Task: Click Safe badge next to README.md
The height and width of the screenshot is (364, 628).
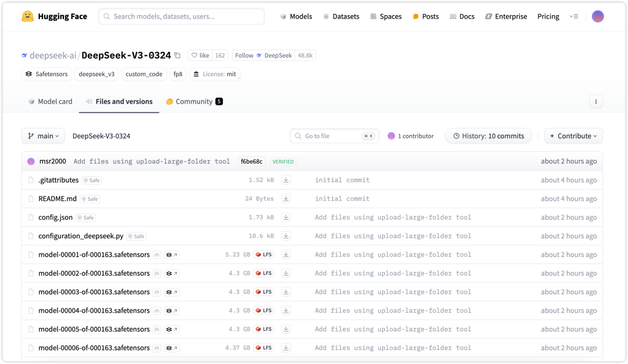Action: click(90, 199)
